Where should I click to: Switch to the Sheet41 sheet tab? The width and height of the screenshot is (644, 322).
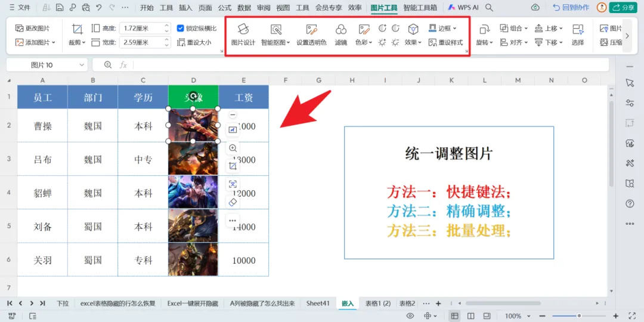tap(318, 304)
